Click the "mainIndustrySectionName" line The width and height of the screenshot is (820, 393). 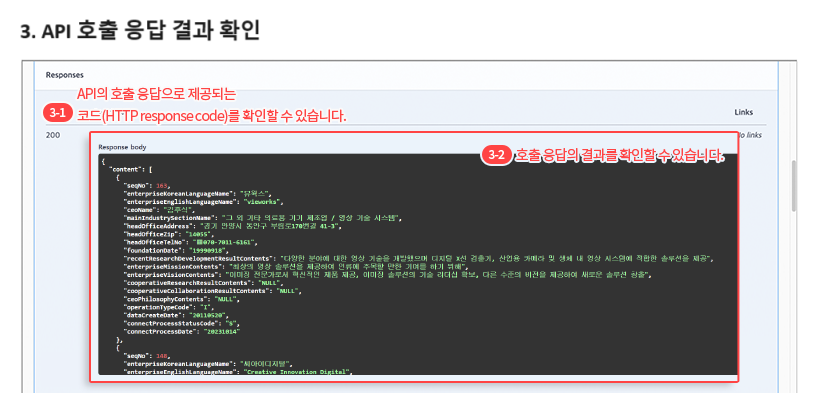263,218
